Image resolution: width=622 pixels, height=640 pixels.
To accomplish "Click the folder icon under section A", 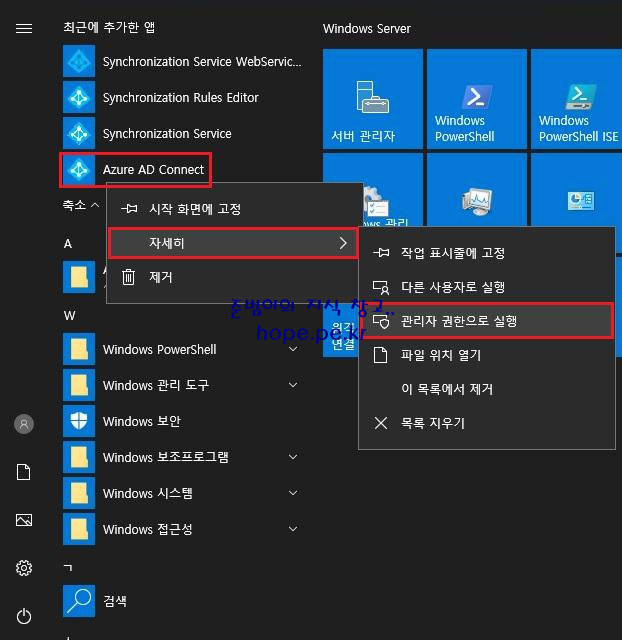I will [x=79, y=277].
